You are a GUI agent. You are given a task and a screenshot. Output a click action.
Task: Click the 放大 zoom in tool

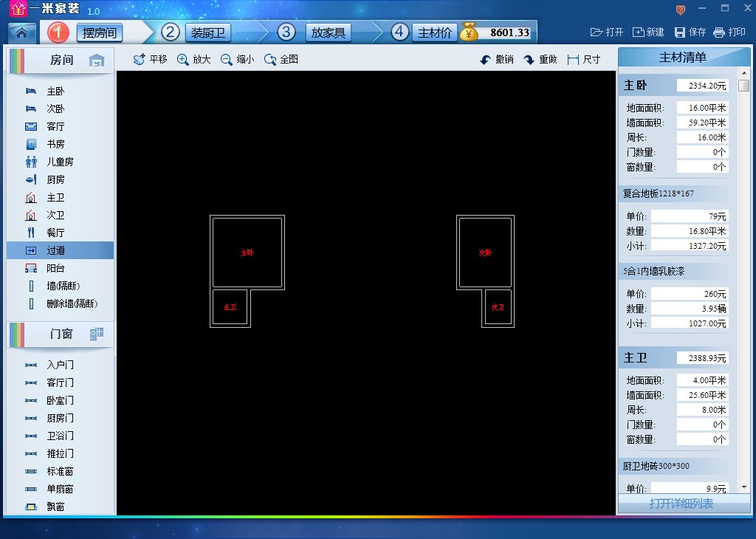coord(193,59)
